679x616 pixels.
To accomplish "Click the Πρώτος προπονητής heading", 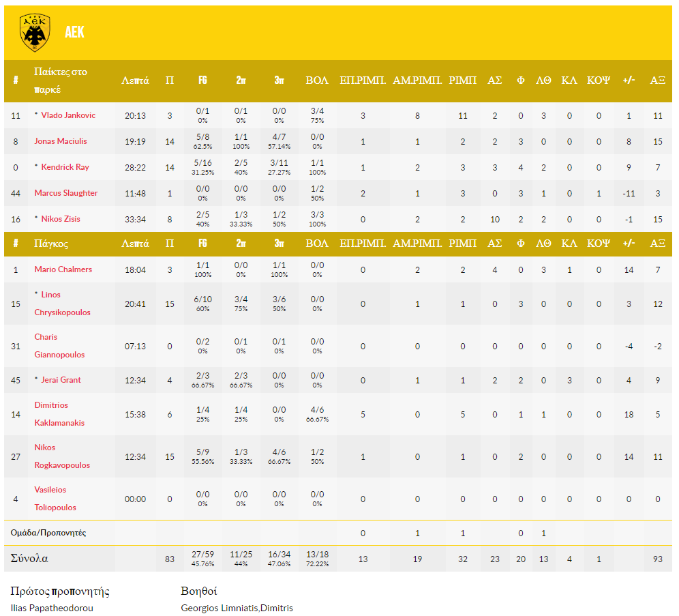I will tap(60, 591).
